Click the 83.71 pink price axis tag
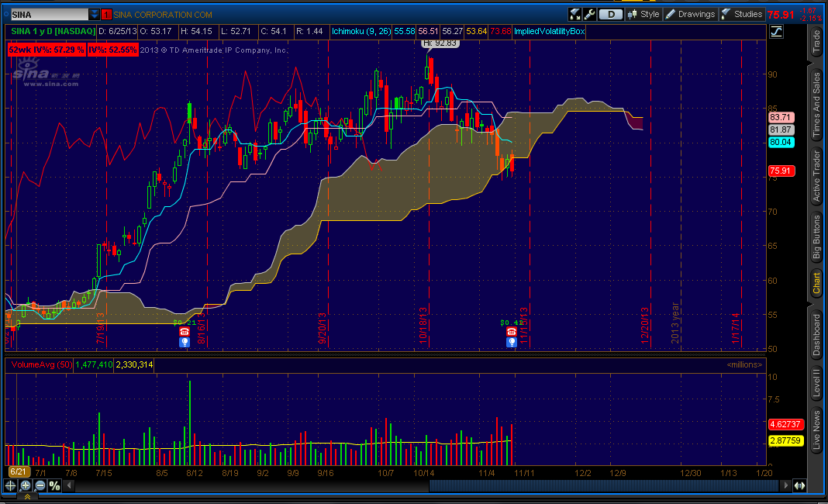The width and height of the screenshot is (828, 504). (x=781, y=117)
